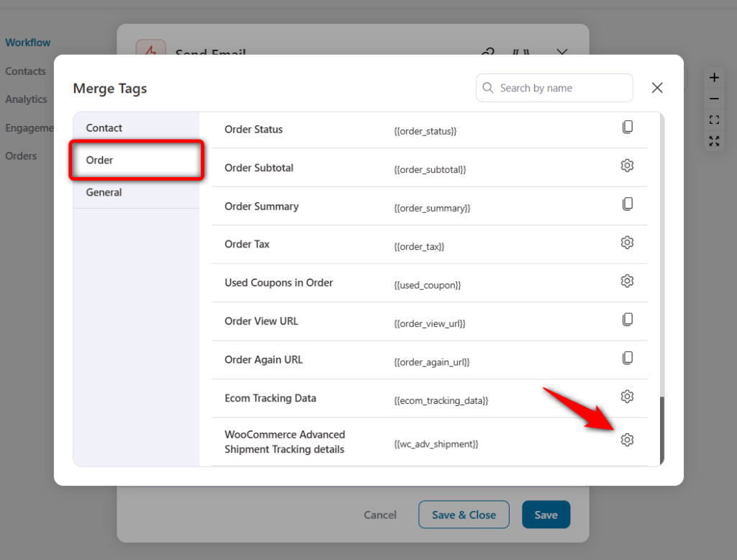Click the Save & Close button
This screenshot has width=737, height=560.
tap(464, 515)
